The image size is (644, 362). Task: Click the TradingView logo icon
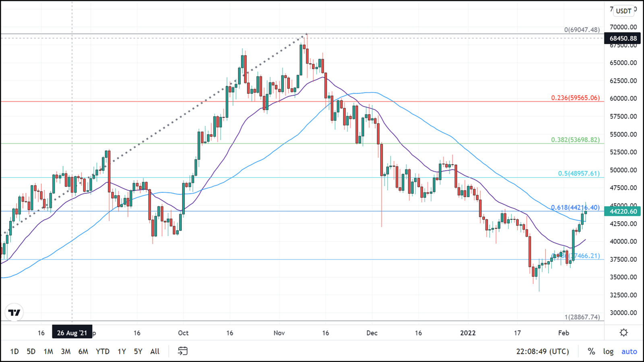14,313
